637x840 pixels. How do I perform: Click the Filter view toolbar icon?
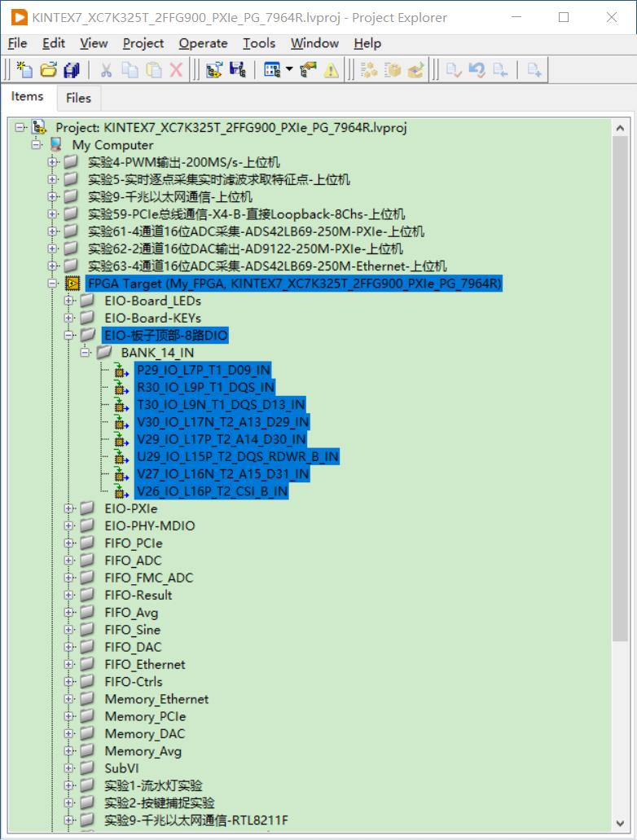coord(272,69)
